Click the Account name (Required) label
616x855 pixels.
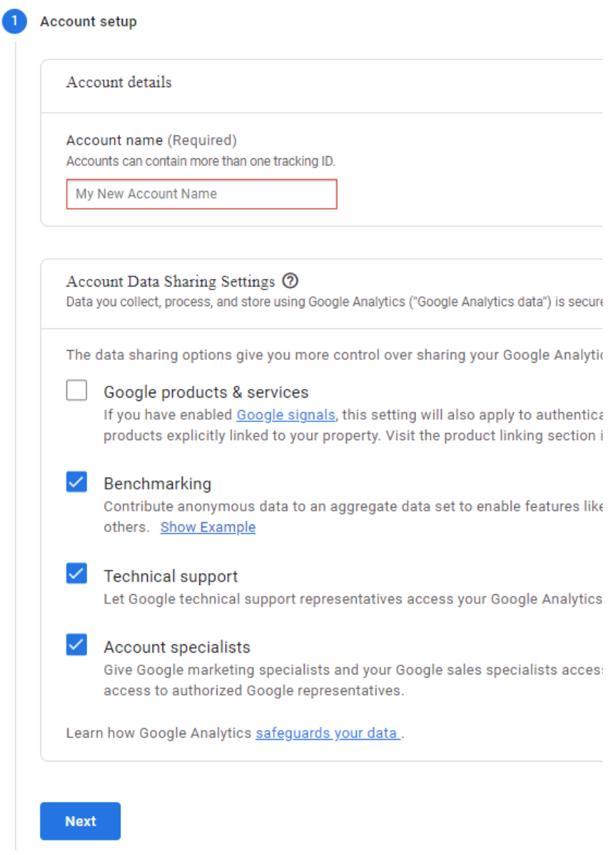pos(151,140)
